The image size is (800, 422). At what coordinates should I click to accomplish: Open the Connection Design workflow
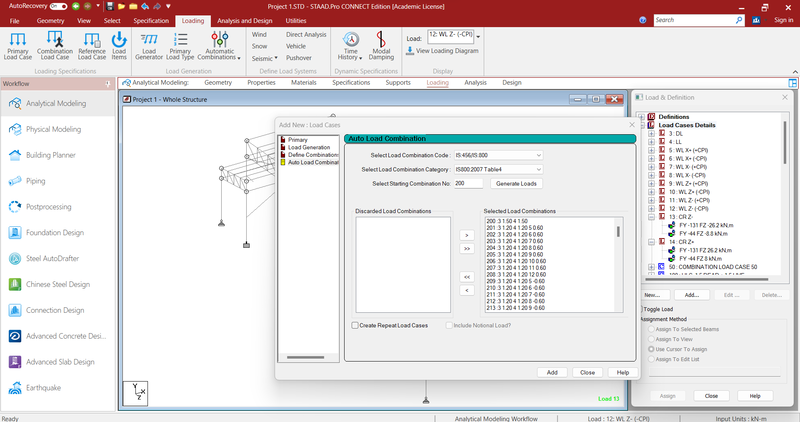coord(55,310)
